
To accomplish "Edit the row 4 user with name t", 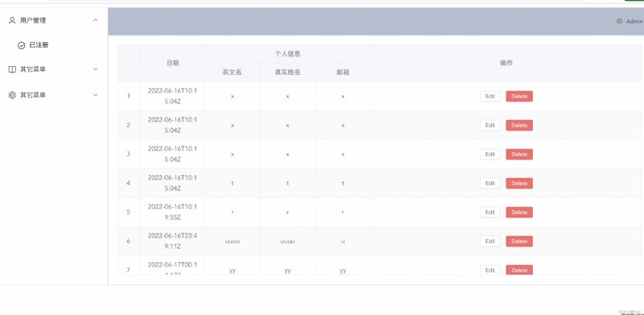I will tap(490, 184).
